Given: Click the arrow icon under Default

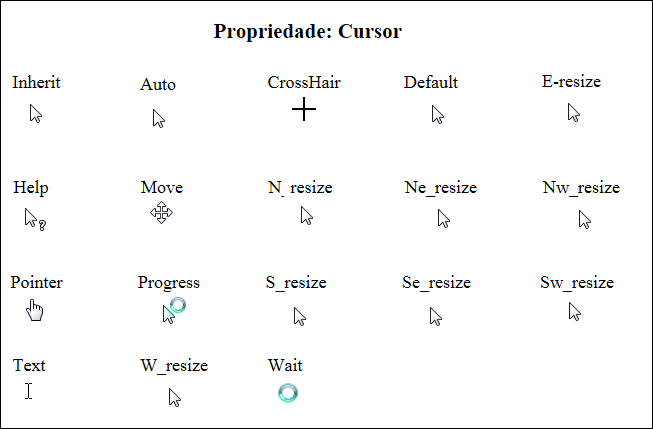Looking at the screenshot, I should 438,115.
